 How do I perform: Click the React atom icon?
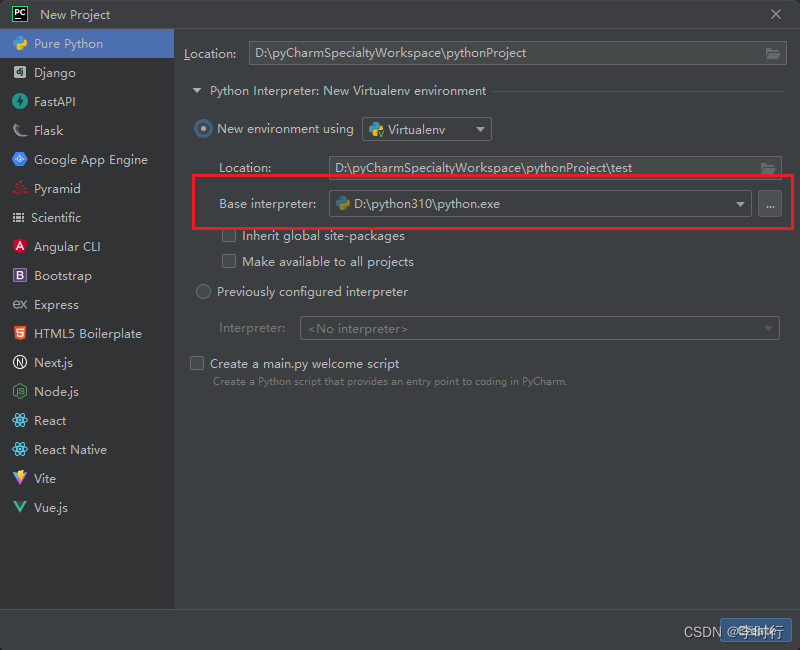[x=20, y=420]
